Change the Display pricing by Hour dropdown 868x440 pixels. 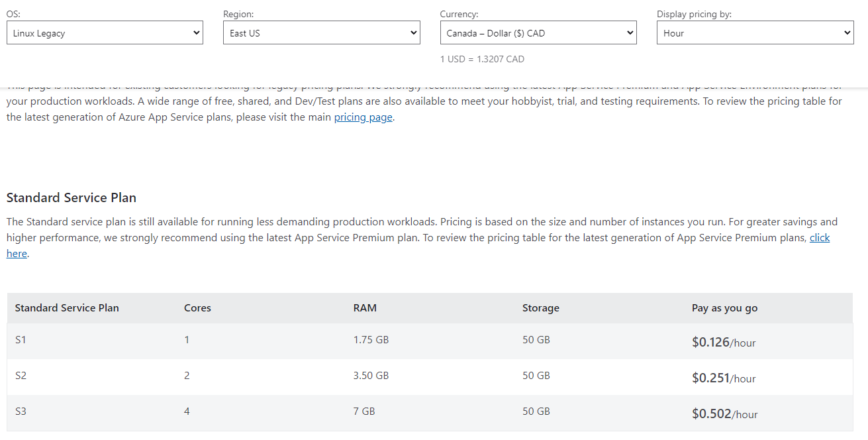[755, 32]
